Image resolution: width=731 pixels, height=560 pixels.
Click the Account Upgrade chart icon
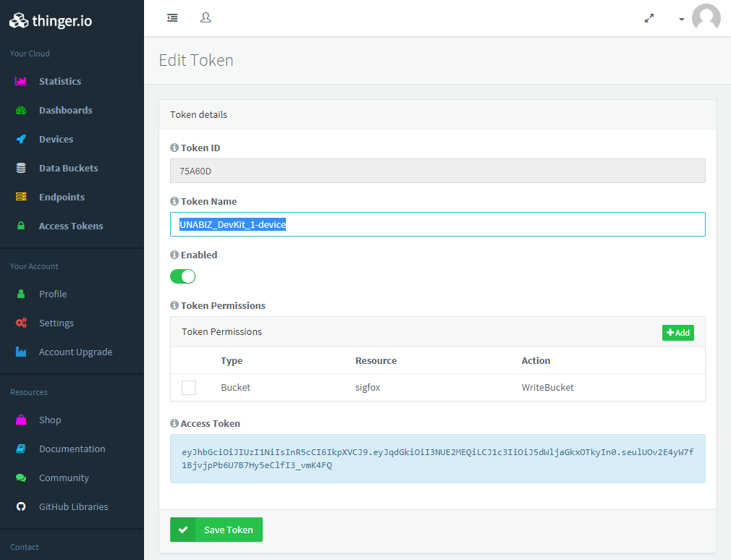(x=21, y=352)
